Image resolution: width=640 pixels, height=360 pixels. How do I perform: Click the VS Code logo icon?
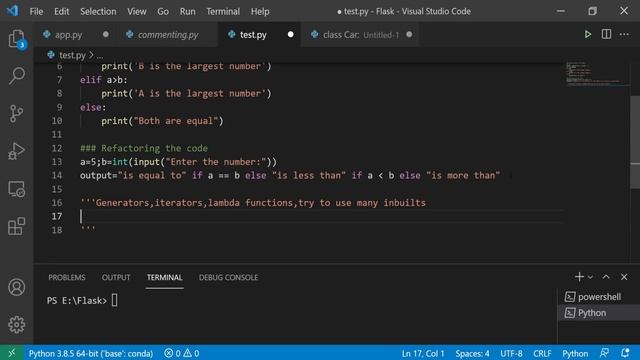tap(12, 11)
